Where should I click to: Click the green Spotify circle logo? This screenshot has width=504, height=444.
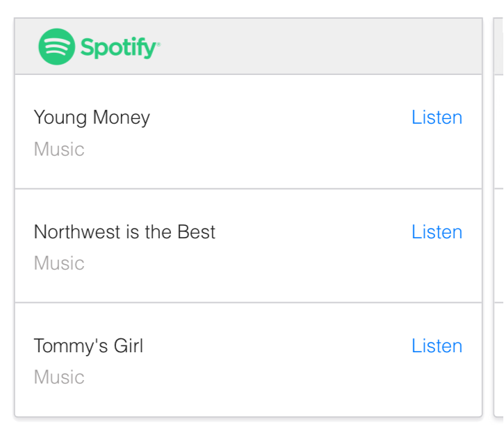(x=56, y=47)
